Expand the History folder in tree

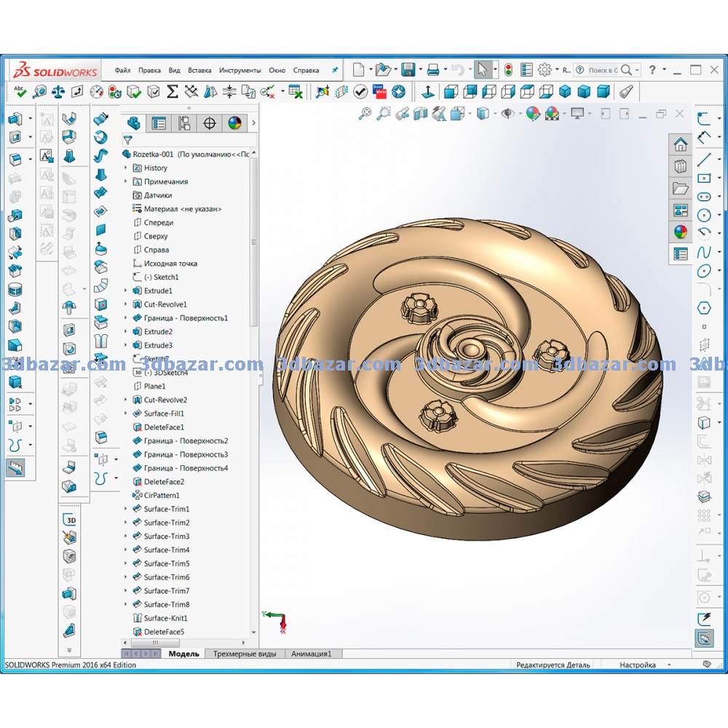coord(125,168)
